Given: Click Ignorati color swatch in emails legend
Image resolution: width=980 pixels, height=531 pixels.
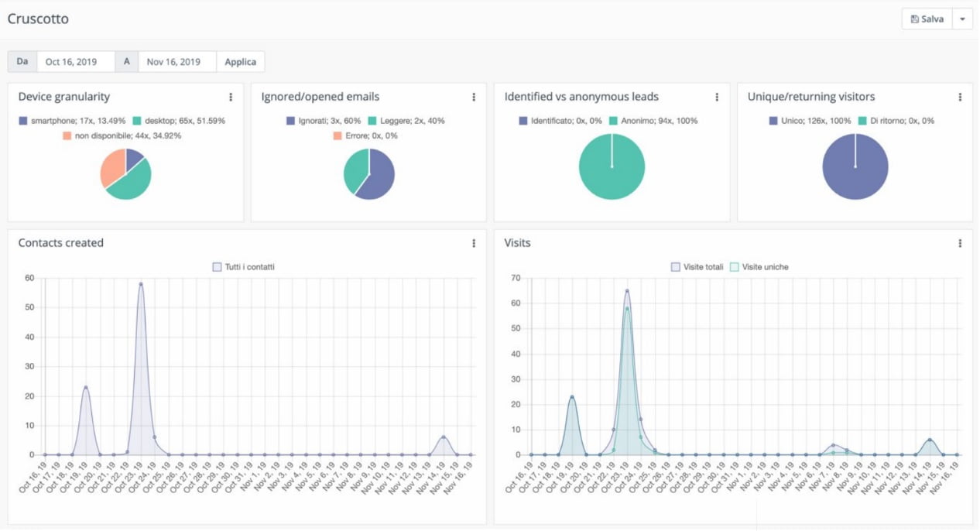Looking at the screenshot, I should point(291,121).
